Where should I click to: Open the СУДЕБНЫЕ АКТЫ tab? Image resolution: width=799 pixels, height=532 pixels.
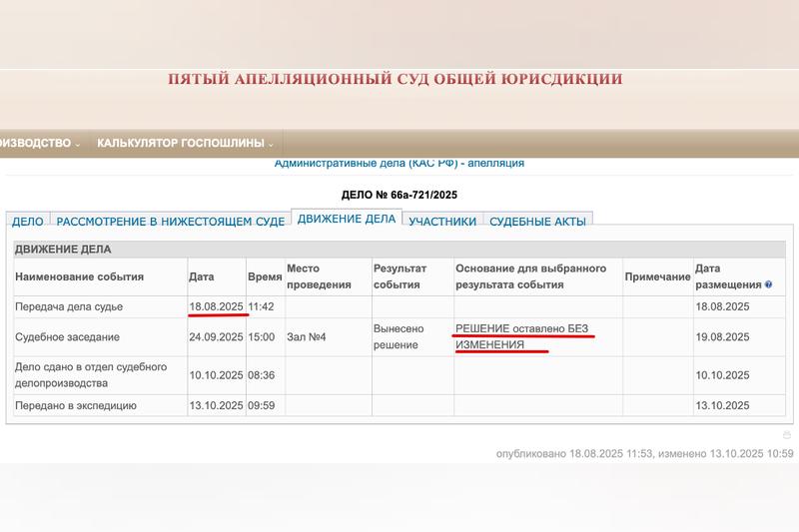point(537,222)
